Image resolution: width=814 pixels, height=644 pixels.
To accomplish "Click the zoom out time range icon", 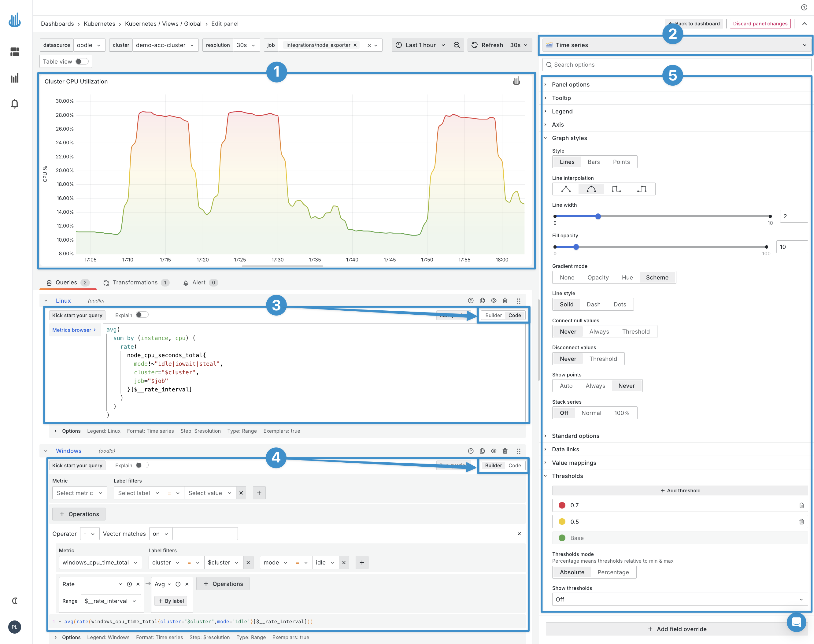I will [457, 45].
